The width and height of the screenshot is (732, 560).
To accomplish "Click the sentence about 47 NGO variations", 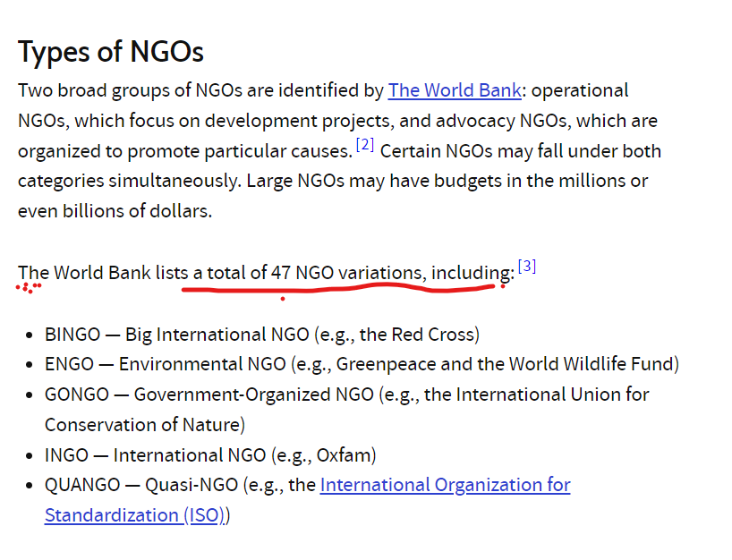I will (x=266, y=273).
